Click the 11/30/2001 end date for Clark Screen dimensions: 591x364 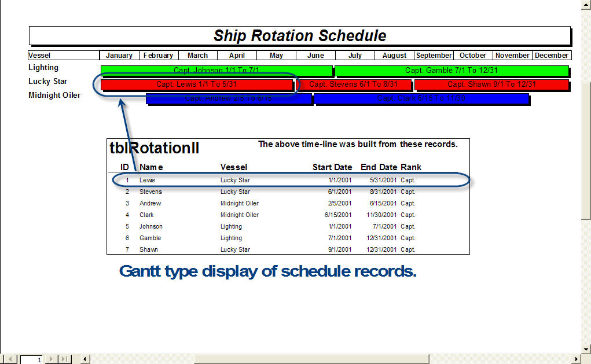(381, 215)
